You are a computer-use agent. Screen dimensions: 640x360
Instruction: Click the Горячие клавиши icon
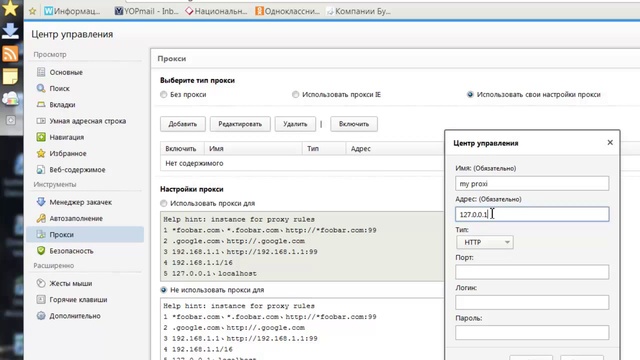point(41,300)
